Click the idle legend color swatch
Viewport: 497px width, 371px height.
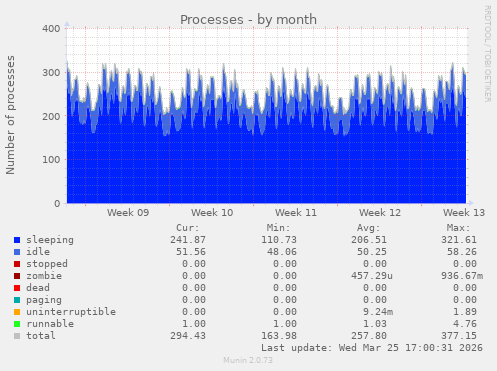tap(17, 252)
